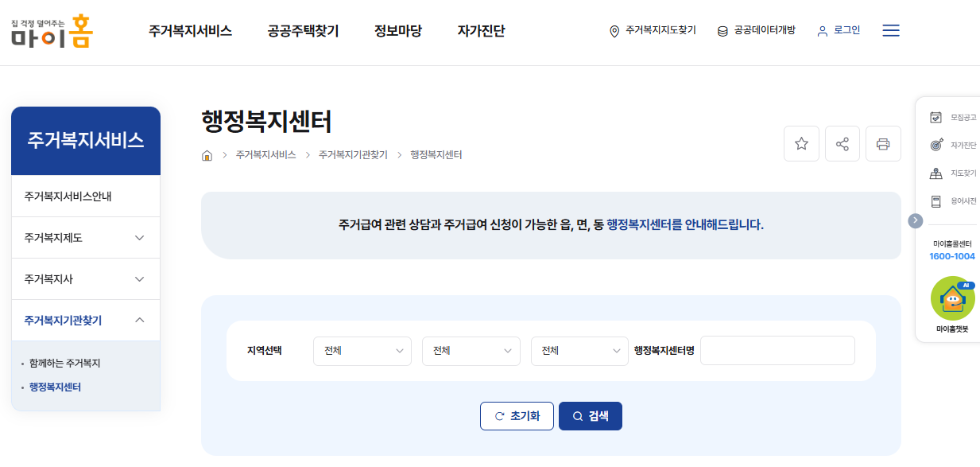Open the first 전체 region dropdown
The image size is (980, 467).
coord(362,350)
